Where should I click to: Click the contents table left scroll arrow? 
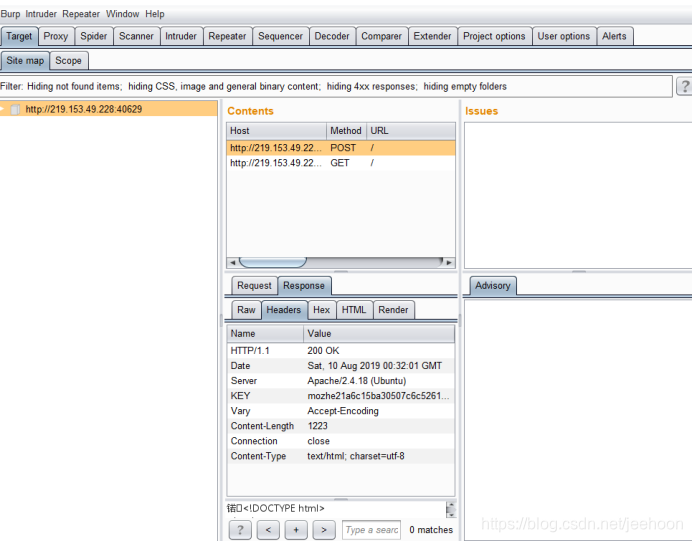pos(233,263)
